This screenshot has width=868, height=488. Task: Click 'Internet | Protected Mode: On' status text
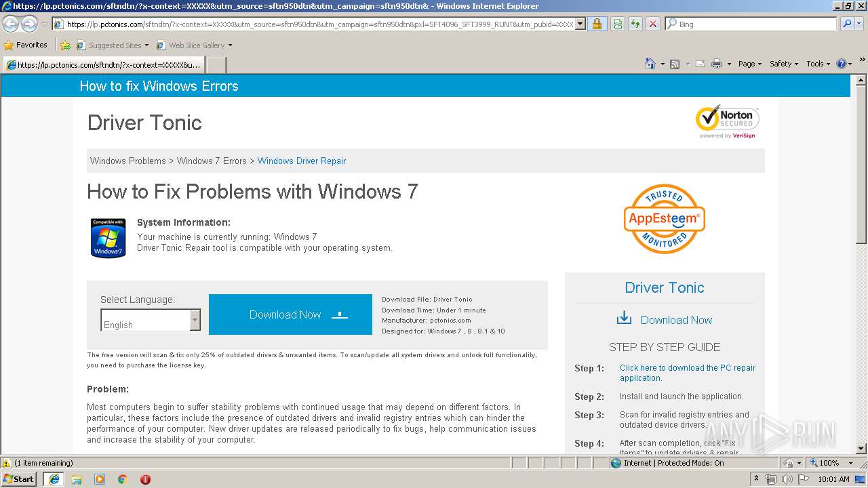click(x=673, y=463)
